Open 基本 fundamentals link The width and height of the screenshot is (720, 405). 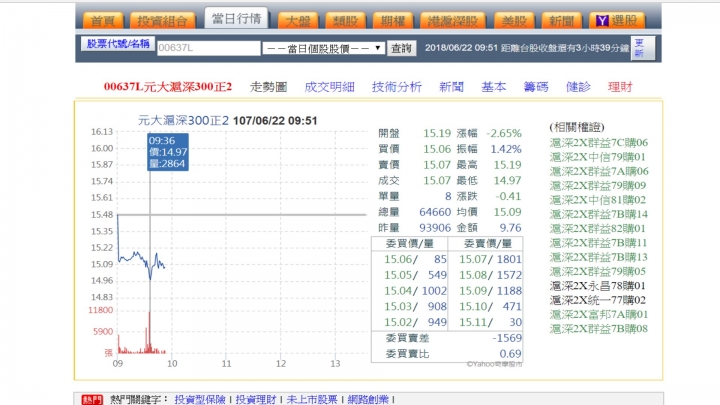(494, 87)
